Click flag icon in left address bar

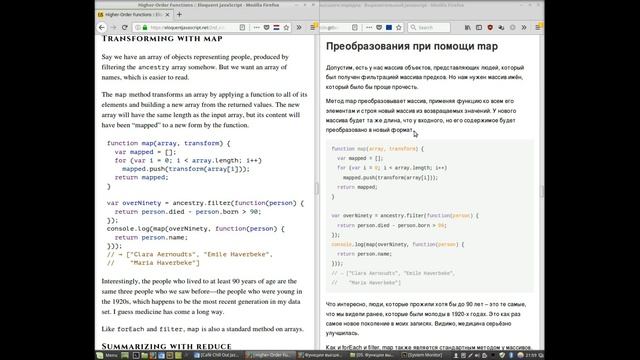tap(276, 27)
